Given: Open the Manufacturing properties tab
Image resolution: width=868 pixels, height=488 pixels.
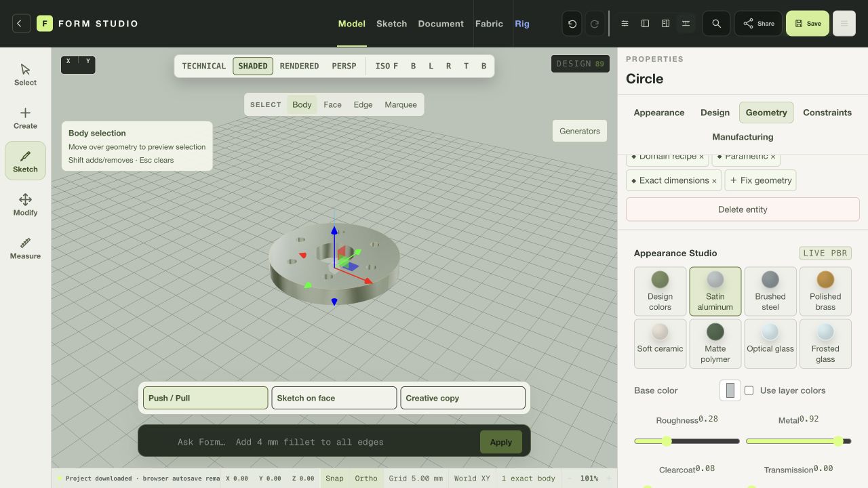Looking at the screenshot, I should click(x=743, y=137).
